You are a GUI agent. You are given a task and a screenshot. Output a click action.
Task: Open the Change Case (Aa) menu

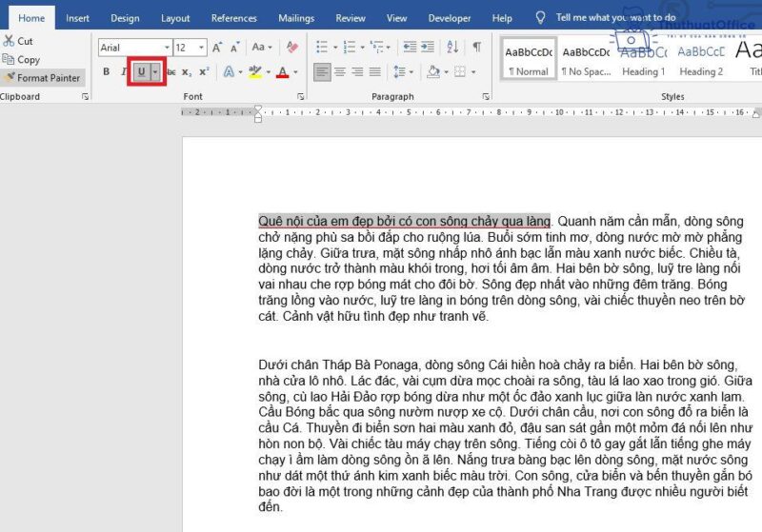(262, 47)
